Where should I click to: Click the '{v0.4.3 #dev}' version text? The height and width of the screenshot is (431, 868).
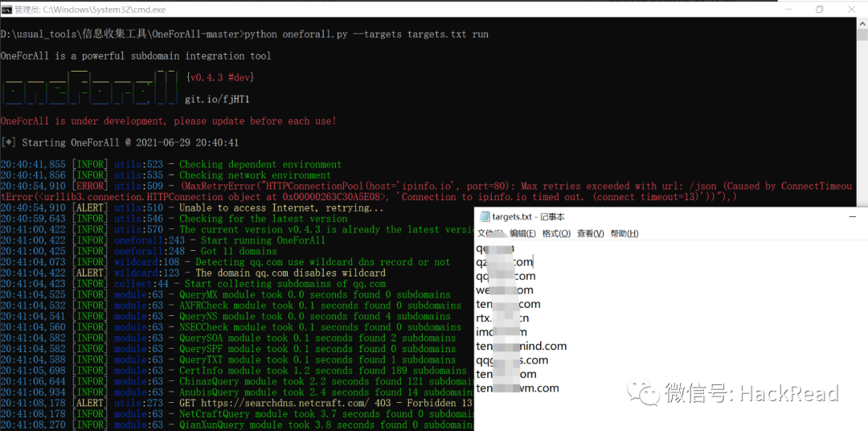220,77
